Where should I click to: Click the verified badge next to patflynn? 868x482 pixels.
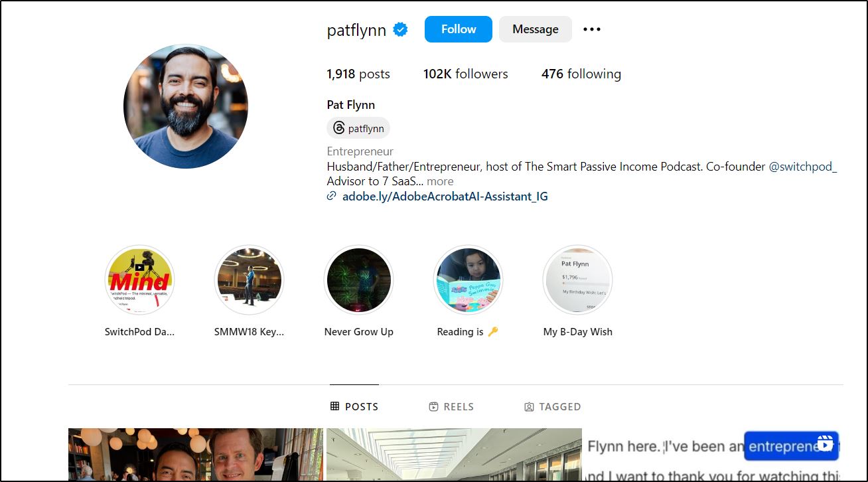point(400,29)
